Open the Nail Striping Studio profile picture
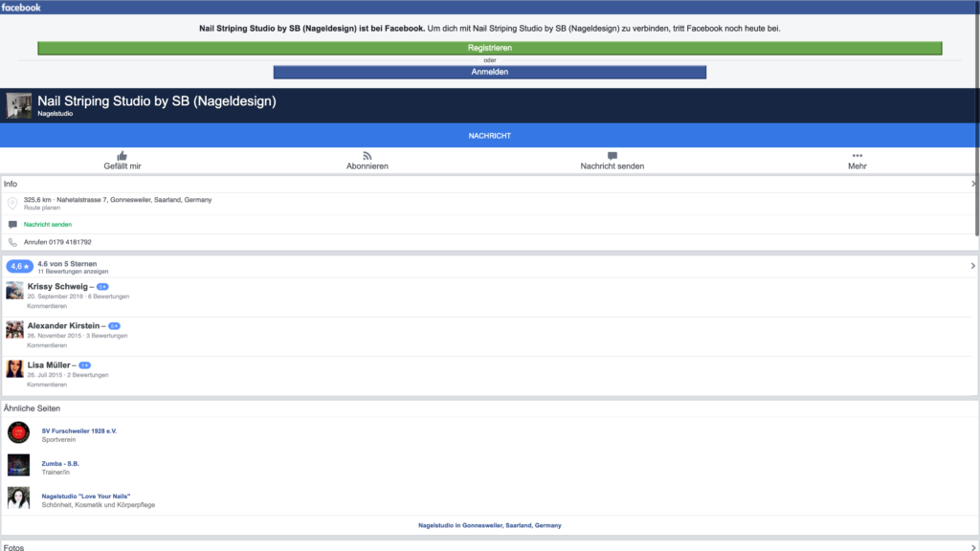This screenshot has width=980, height=551. coord(19,105)
